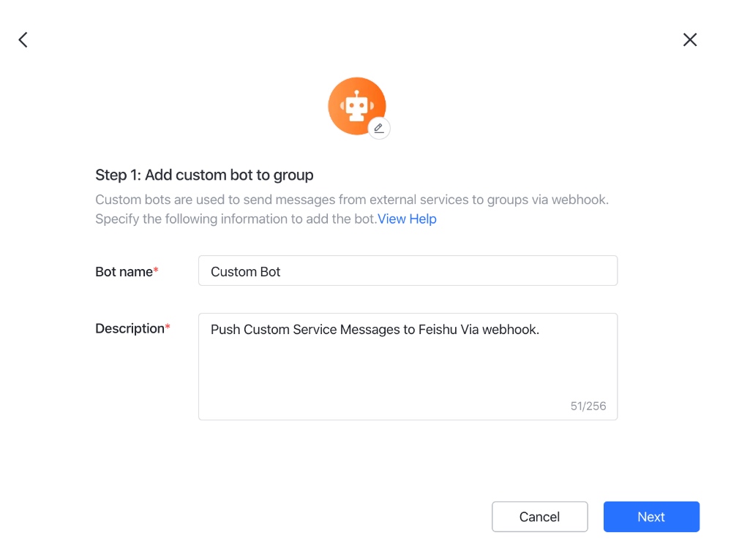Click inside the Description text area
Screen dimensions: 739x560
tap(408, 366)
